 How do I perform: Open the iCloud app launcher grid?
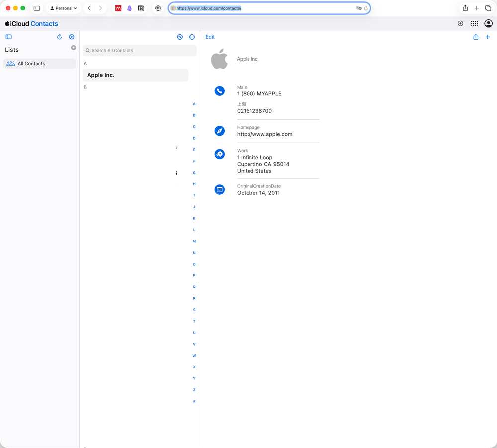coord(474,24)
